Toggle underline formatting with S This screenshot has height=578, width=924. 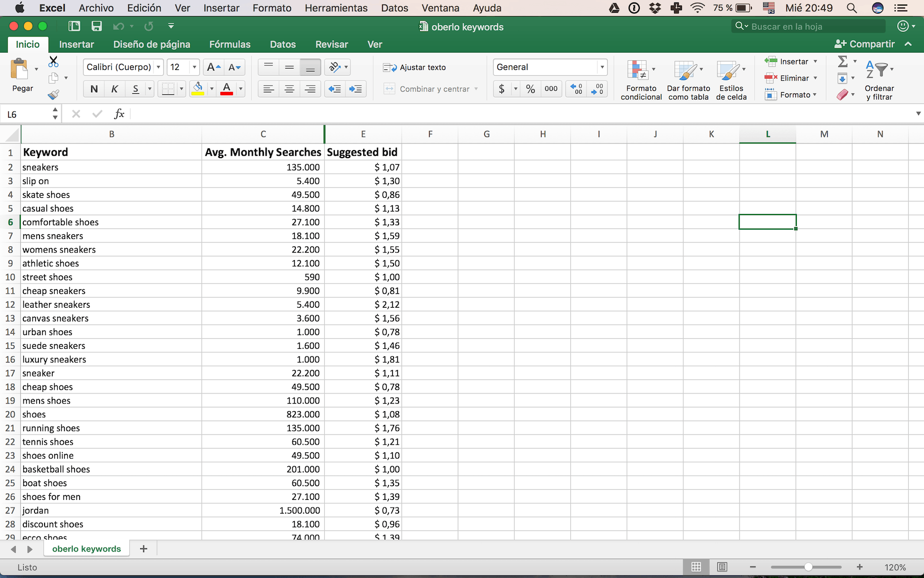(x=135, y=89)
